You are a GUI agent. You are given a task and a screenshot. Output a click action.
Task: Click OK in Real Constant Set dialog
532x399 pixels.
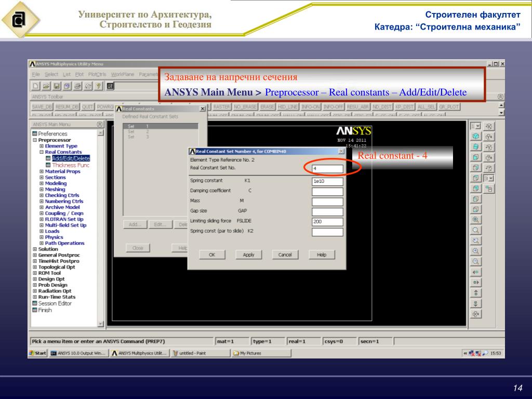click(212, 255)
